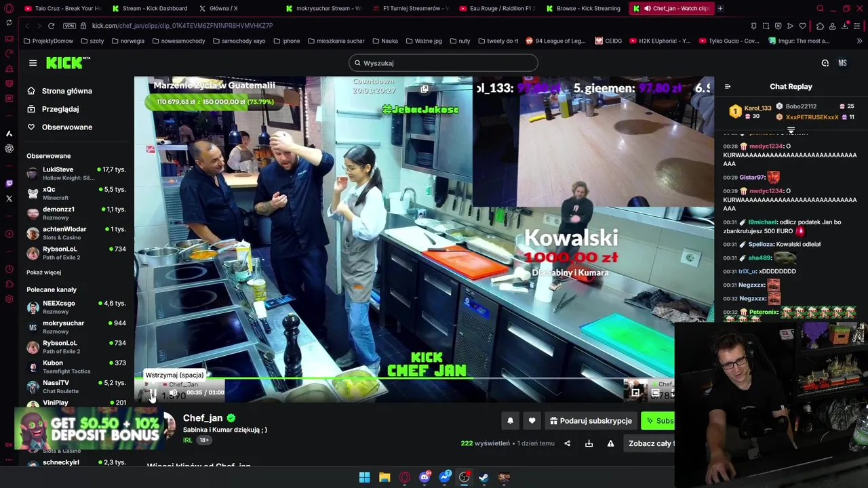
Task: Open Obserwowane in sidebar
Action: [66, 127]
